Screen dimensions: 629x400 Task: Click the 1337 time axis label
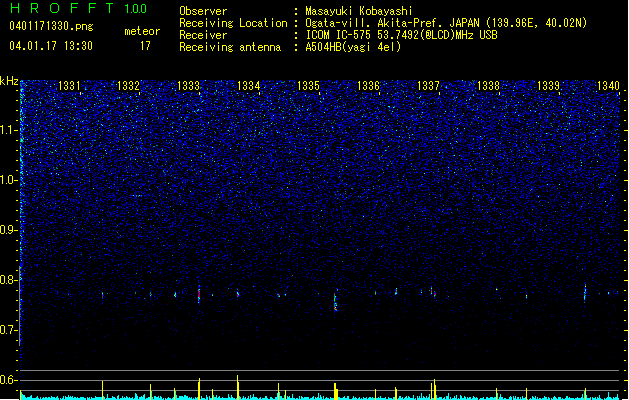[428, 85]
